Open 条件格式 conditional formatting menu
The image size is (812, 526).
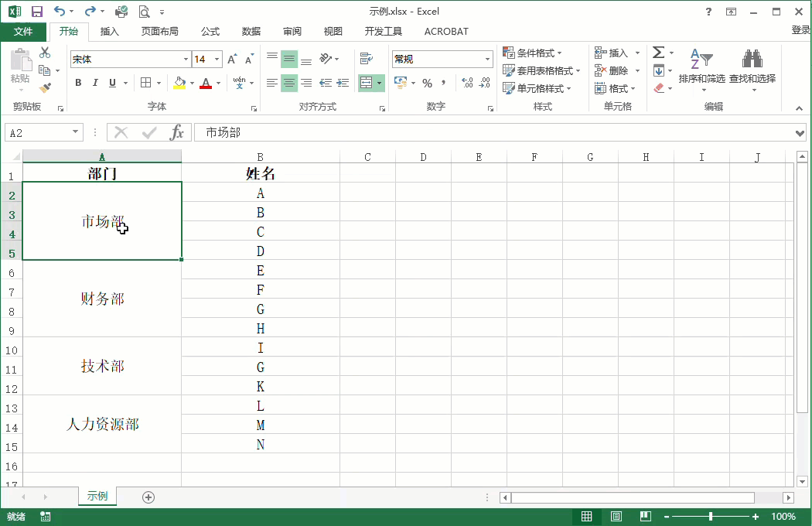tap(532, 53)
